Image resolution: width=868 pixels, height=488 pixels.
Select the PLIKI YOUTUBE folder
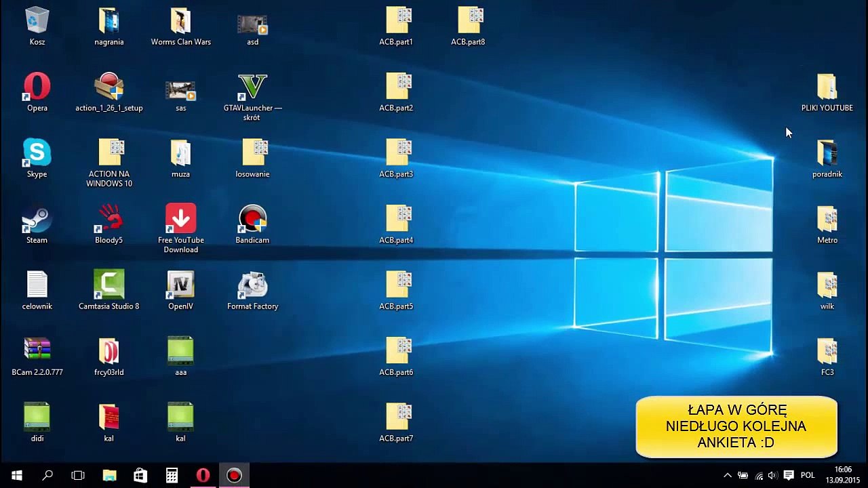[x=827, y=87]
